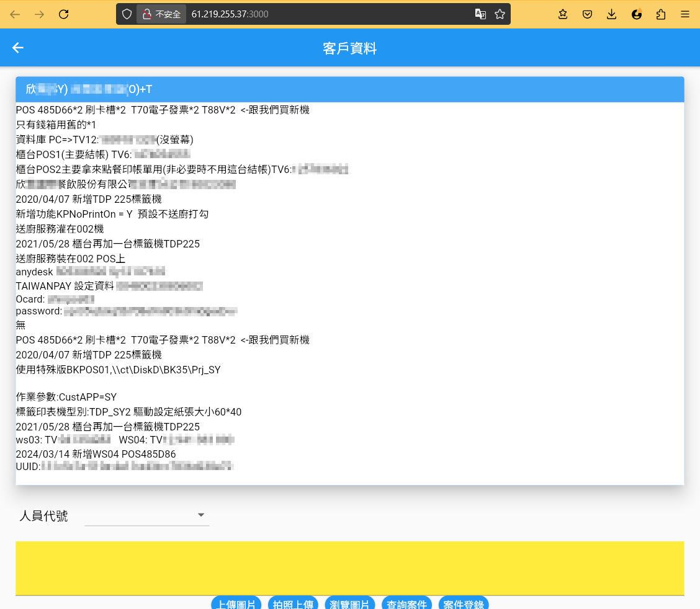This screenshot has height=609, width=700.
Task: Click the 'TAIWANPAY 設定資料' text
Action: coord(65,286)
